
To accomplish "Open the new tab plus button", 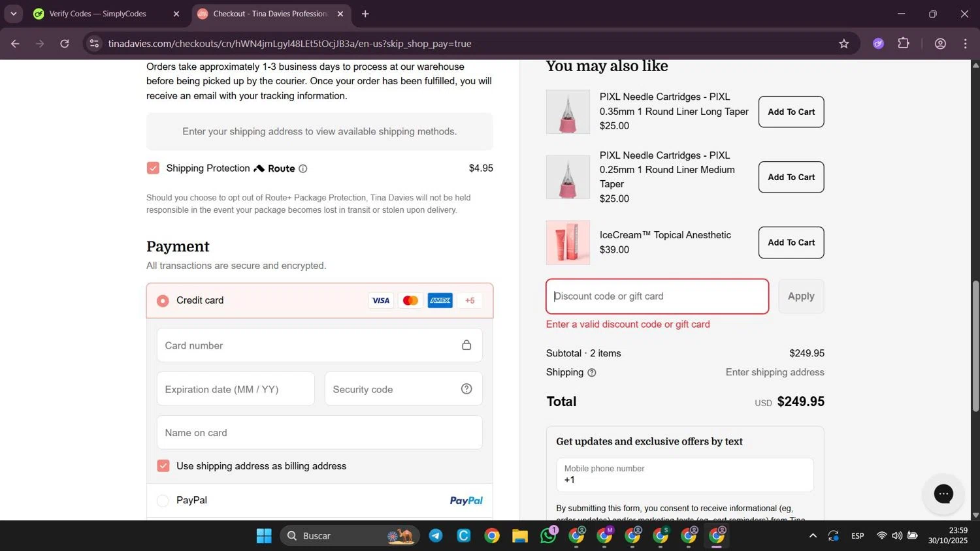I will click(365, 14).
